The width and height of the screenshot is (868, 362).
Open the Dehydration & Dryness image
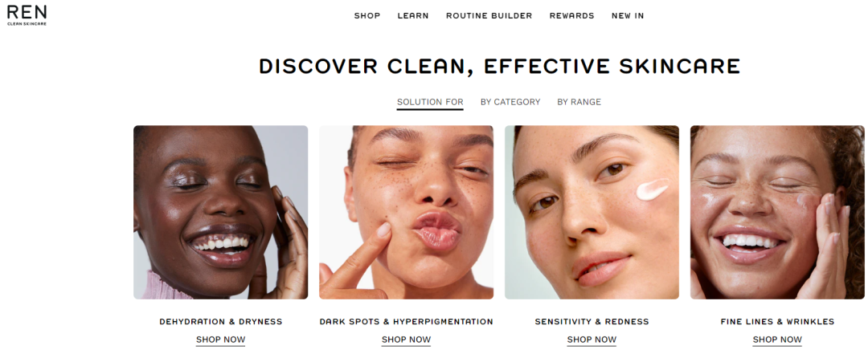(x=220, y=212)
